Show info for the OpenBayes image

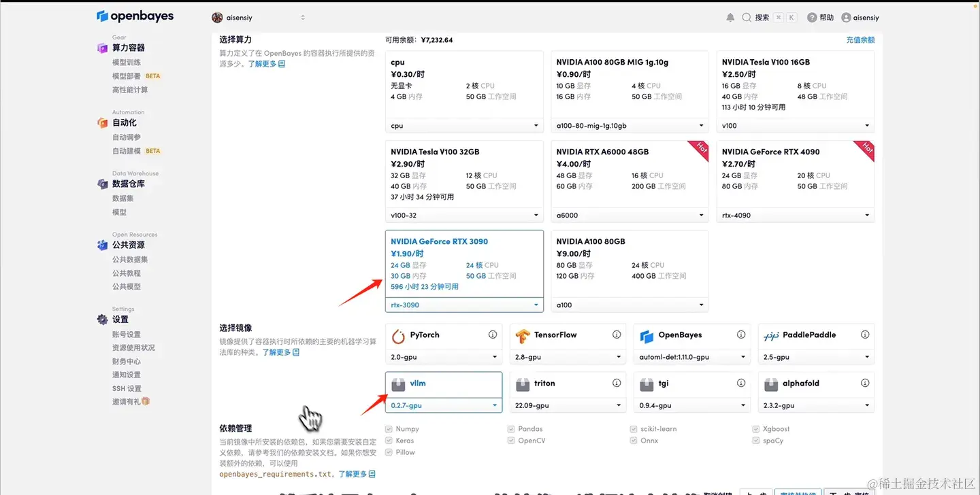click(x=741, y=335)
